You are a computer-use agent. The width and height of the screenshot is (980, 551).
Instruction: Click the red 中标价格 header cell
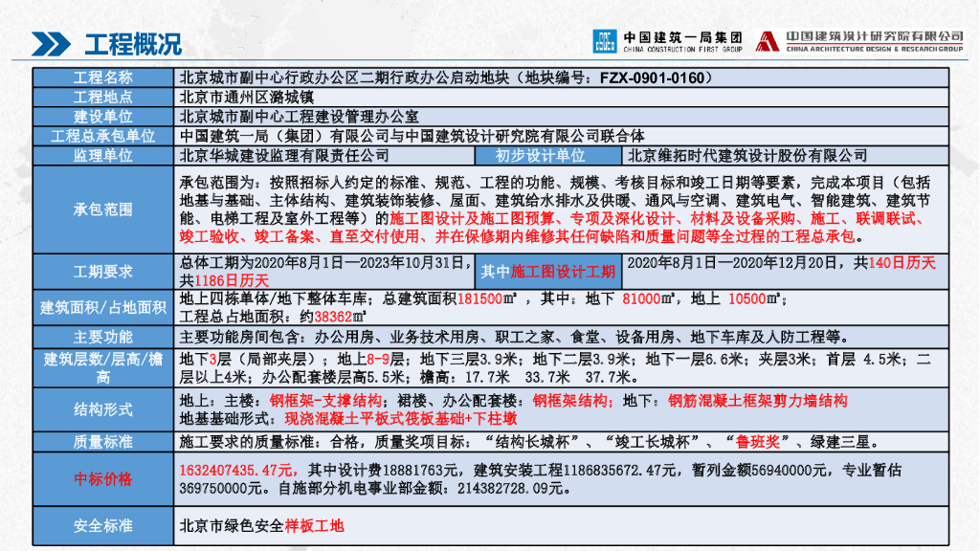point(103,479)
